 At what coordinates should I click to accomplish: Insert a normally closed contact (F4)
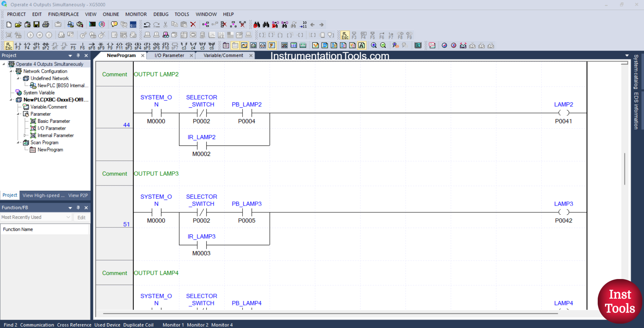coord(27,46)
